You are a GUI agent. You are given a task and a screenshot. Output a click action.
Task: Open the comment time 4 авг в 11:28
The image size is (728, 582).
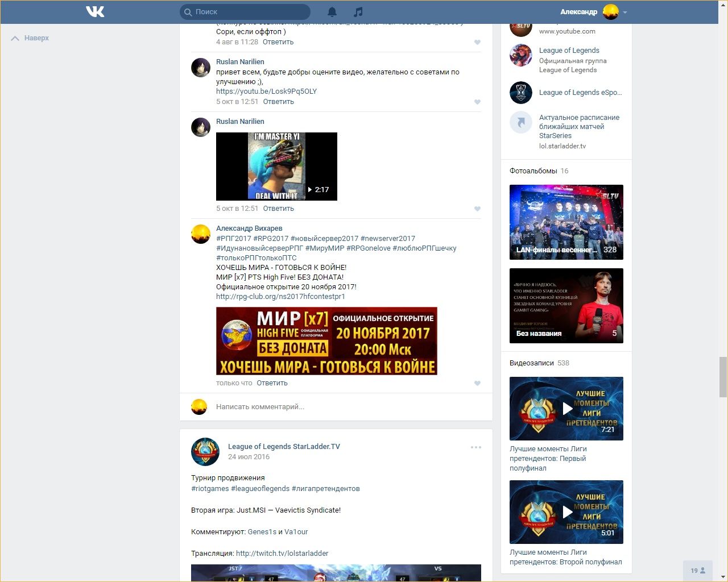click(x=237, y=42)
